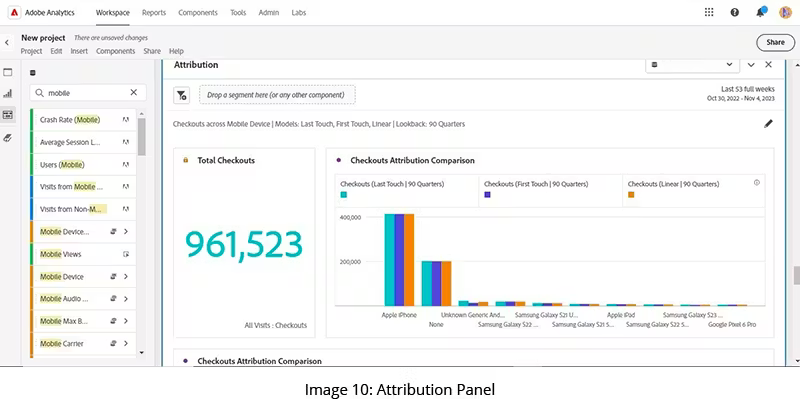The height and width of the screenshot is (399, 800).
Task: Click the main workspace vertical scrollbar thumb
Action: [x=796, y=276]
